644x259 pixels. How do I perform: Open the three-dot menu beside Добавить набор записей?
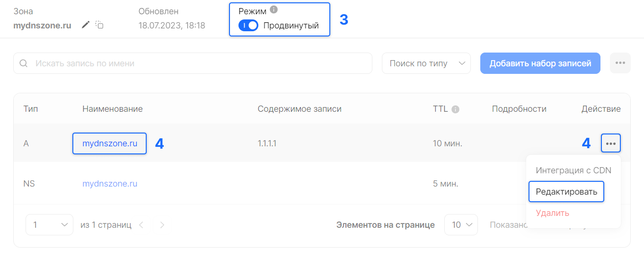coord(620,63)
